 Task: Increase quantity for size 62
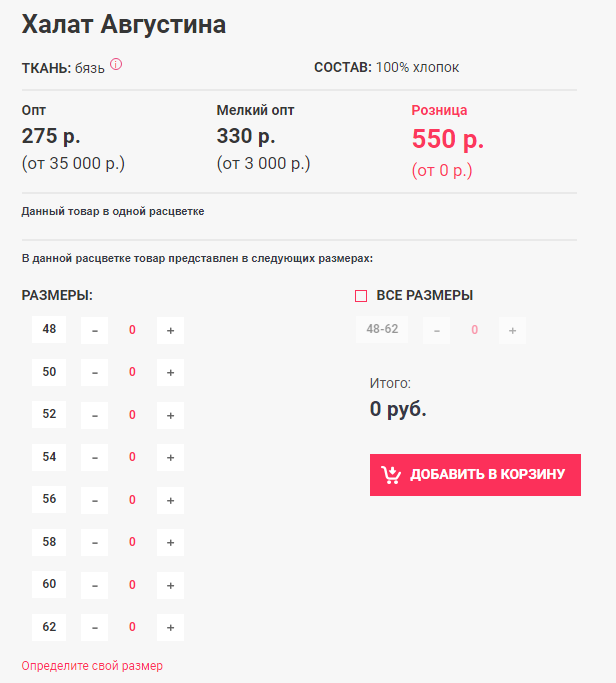point(170,627)
